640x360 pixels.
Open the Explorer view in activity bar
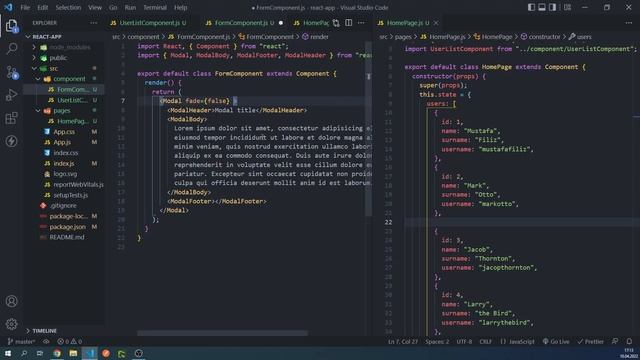(11, 26)
